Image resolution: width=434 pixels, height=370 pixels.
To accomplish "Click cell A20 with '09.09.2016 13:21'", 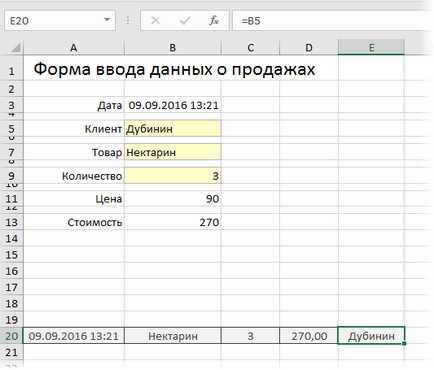I will click(x=74, y=336).
